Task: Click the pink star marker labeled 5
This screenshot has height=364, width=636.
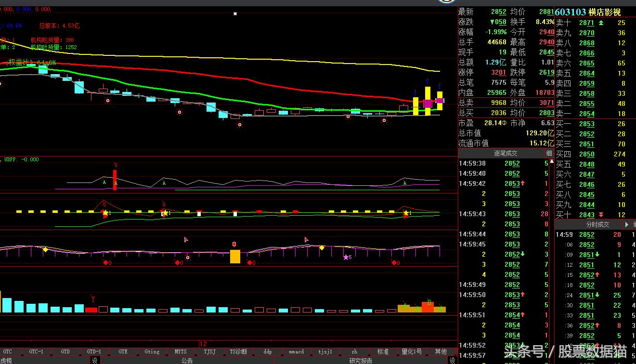Action: [x=346, y=258]
